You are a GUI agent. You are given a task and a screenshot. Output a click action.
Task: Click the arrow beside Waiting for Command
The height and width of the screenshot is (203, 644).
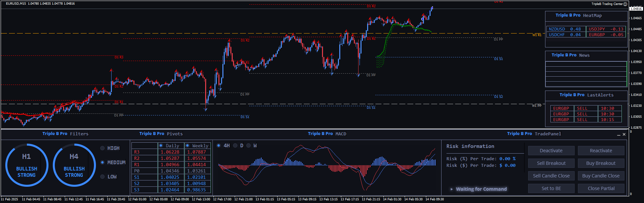[x=451, y=189]
